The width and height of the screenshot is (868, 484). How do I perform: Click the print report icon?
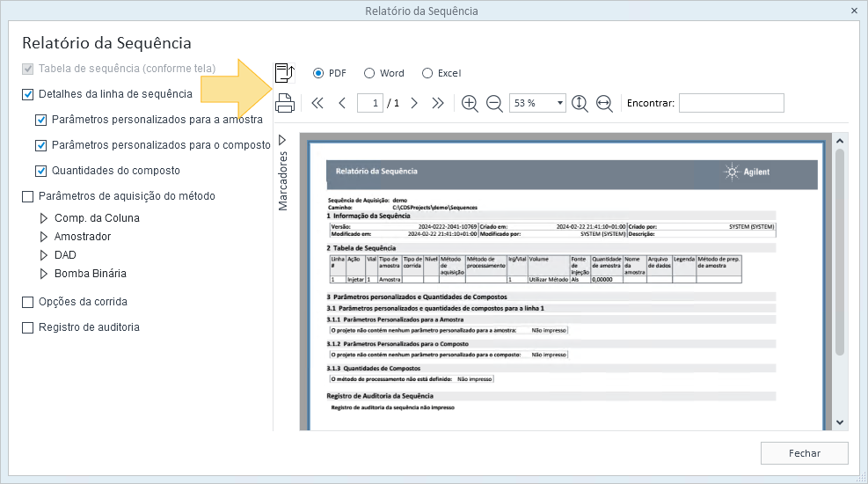pyautogui.click(x=285, y=103)
